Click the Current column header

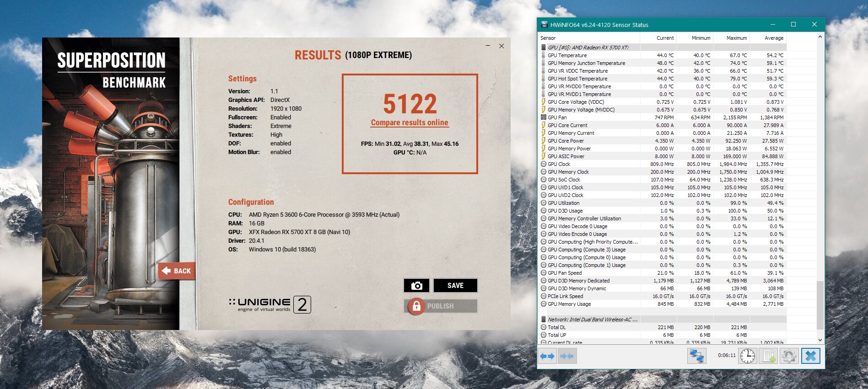[x=658, y=38]
